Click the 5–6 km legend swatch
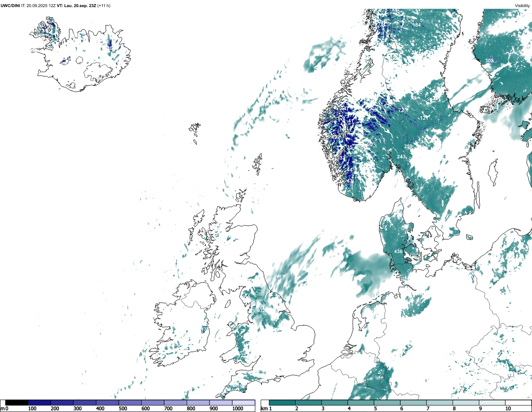This screenshot has height=412, width=532. coord(387,403)
